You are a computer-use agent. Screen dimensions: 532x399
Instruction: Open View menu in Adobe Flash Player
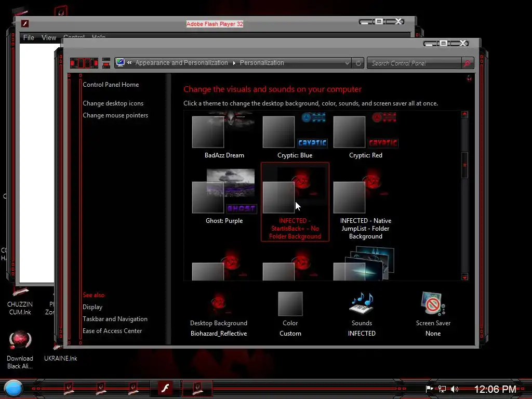coord(49,37)
